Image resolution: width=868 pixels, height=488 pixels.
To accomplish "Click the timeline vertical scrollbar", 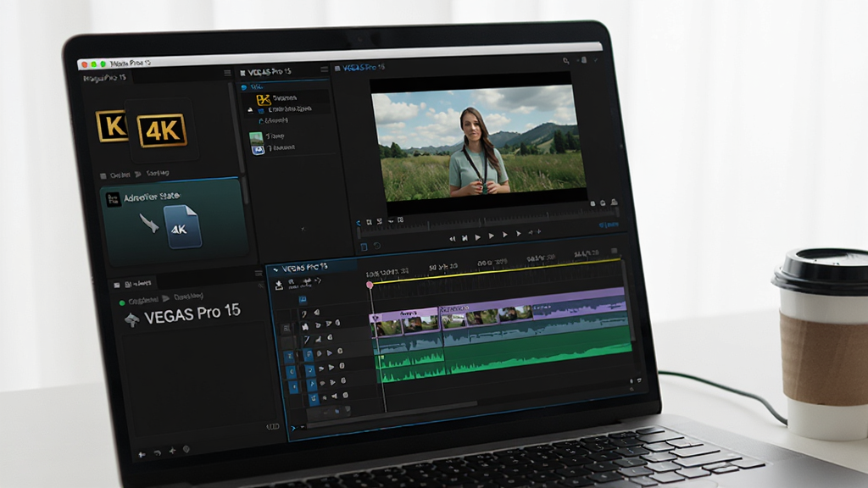I will (628, 299).
